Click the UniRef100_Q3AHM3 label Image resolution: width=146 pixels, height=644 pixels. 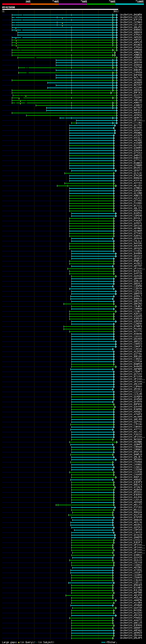131,148
